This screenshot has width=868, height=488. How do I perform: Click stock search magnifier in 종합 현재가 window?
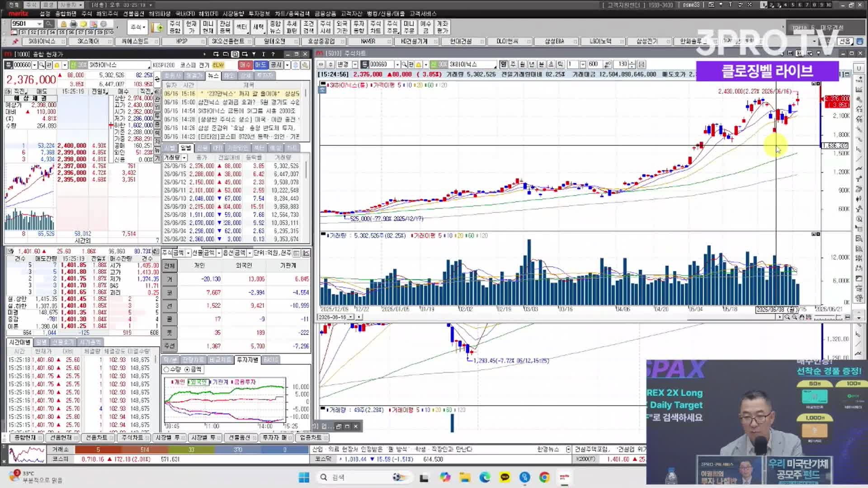point(42,65)
